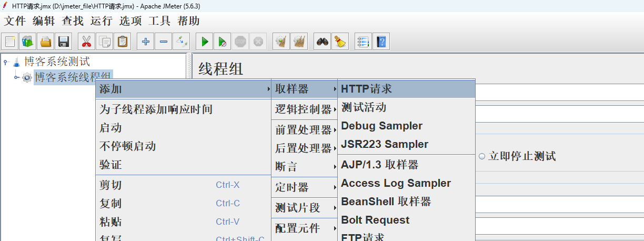Click the Paste clipboard icon
The width and height of the screenshot is (644, 241).
click(123, 41)
